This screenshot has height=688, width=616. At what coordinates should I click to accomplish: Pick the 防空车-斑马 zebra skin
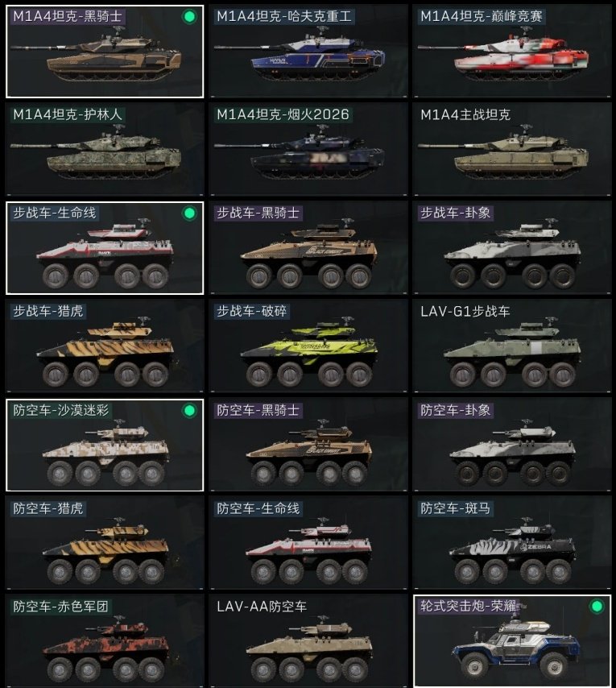(511, 543)
